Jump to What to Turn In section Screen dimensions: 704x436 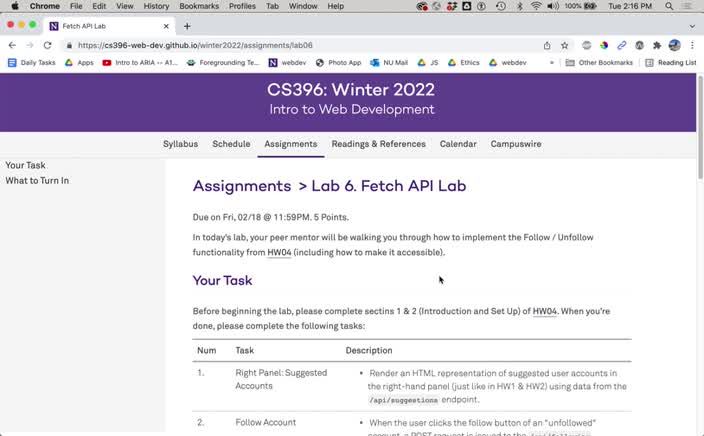click(x=37, y=181)
